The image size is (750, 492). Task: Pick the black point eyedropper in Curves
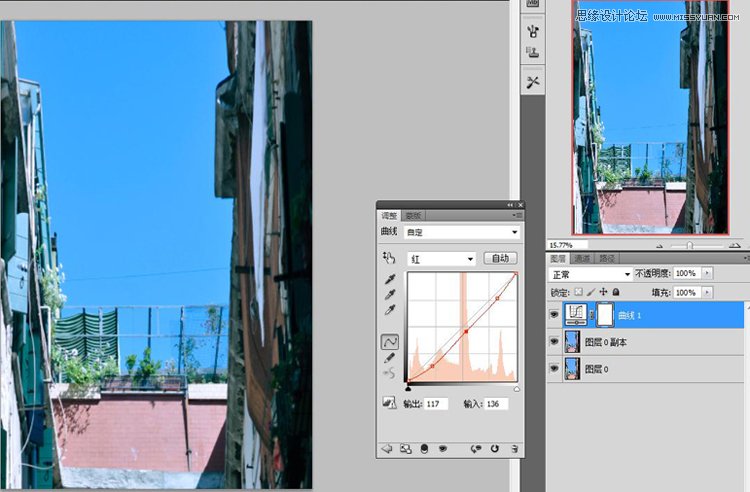pos(389,278)
